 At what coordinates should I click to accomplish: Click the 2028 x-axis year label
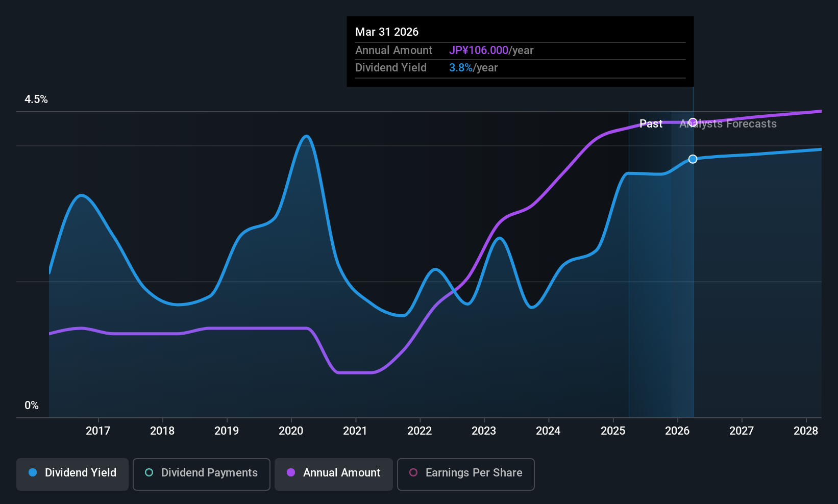(x=806, y=431)
